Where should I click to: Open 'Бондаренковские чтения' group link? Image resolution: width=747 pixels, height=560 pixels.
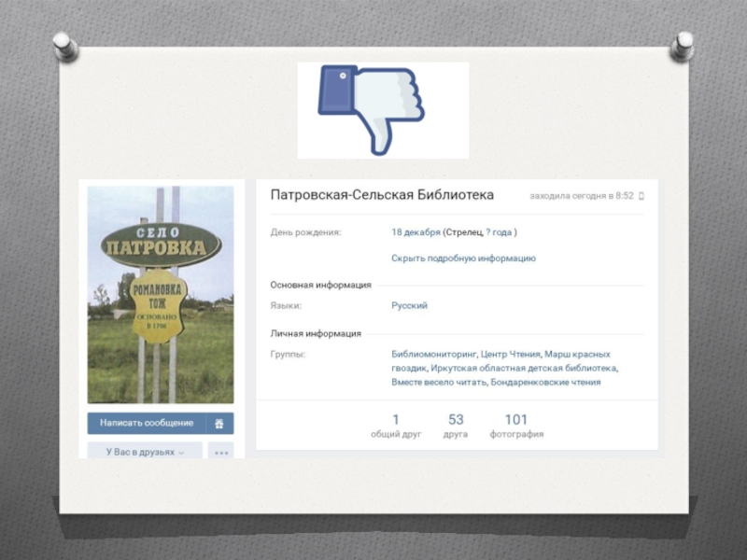pyautogui.click(x=545, y=382)
